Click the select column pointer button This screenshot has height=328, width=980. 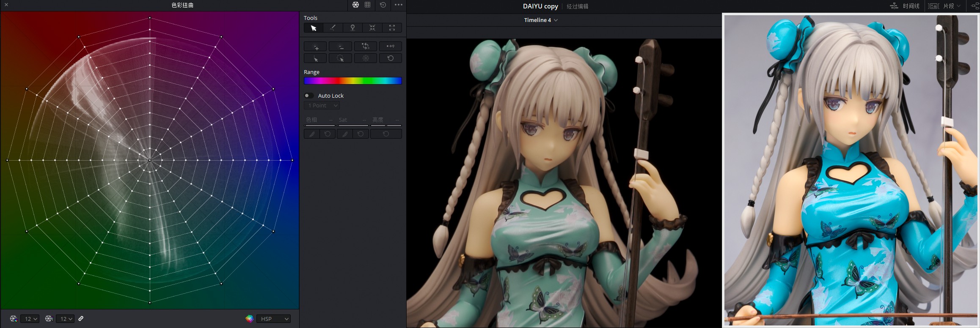315,58
